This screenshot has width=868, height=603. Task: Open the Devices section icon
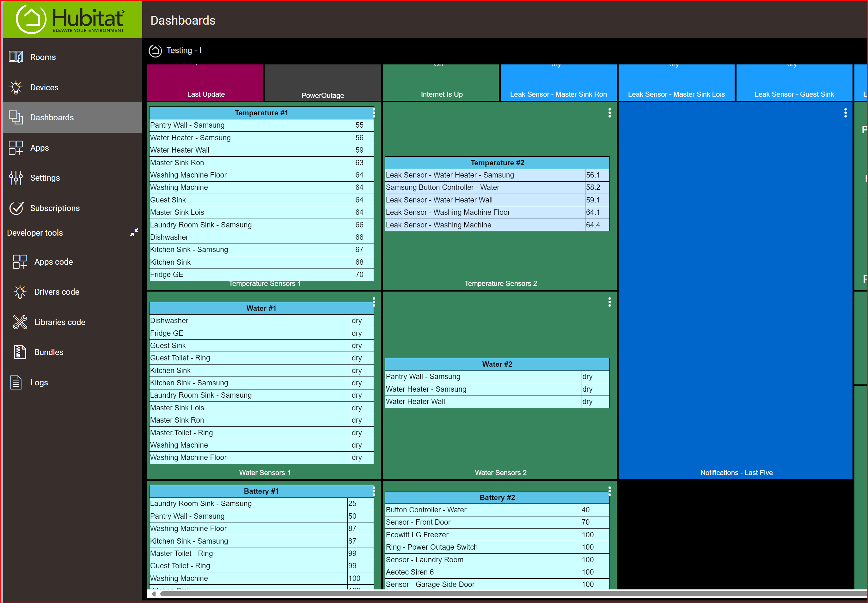tap(16, 87)
